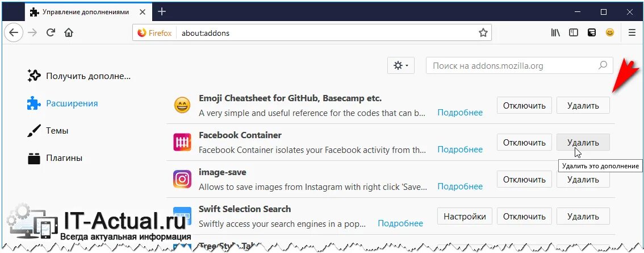Image resolution: width=644 pixels, height=253 pixels.
Task: Open a new tab with the plus button
Action: (x=162, y=11)
